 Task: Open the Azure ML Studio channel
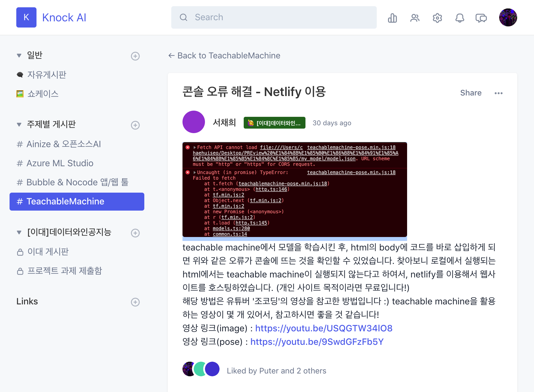click(x=55, y=163)
